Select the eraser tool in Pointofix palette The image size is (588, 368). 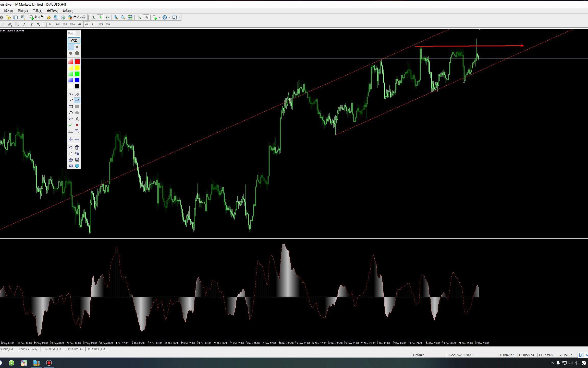77,94
